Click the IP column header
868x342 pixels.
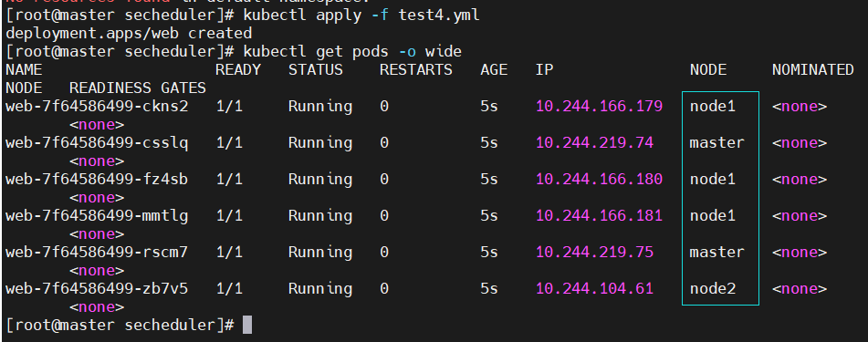click(x=544, y=69)
